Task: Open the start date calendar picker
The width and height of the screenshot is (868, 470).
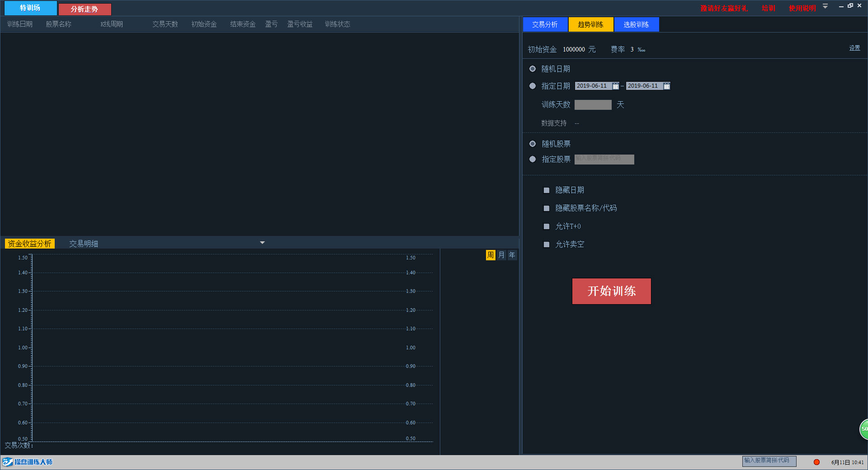Action: pyautogui.click(x=615, y=86)
